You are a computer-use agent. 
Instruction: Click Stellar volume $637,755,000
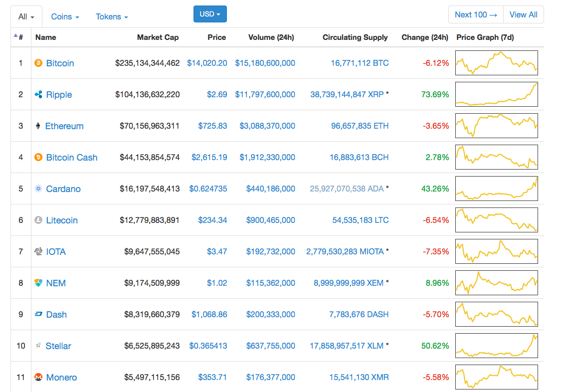click(x=271, y=346)
